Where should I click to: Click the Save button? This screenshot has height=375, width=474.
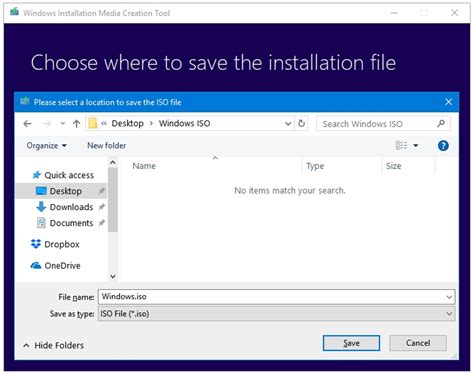coord(351,343)
